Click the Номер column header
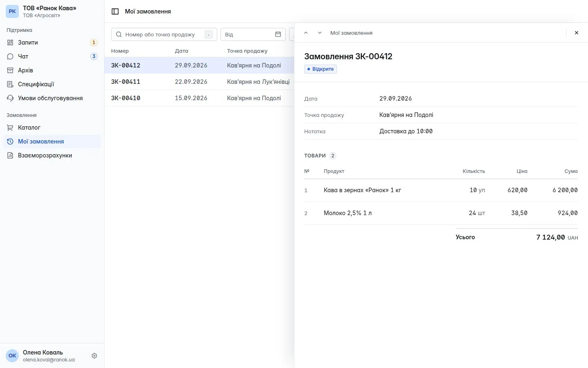 click(120, 51)
